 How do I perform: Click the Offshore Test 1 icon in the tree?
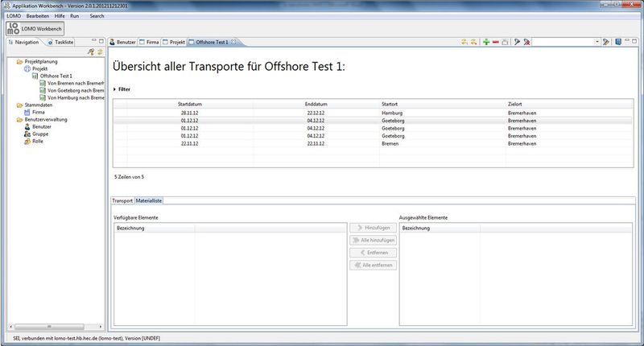(35, 76)
